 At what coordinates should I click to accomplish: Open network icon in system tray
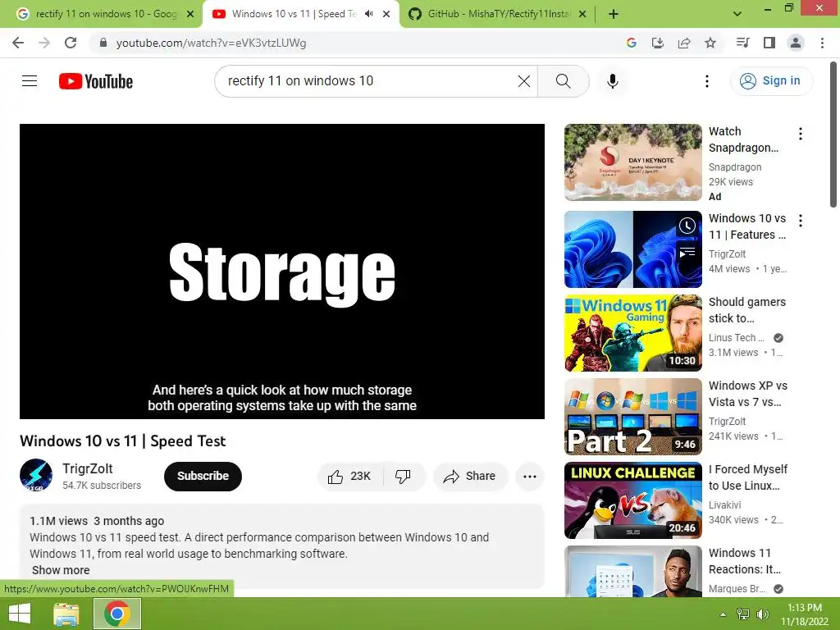point(743,614)
